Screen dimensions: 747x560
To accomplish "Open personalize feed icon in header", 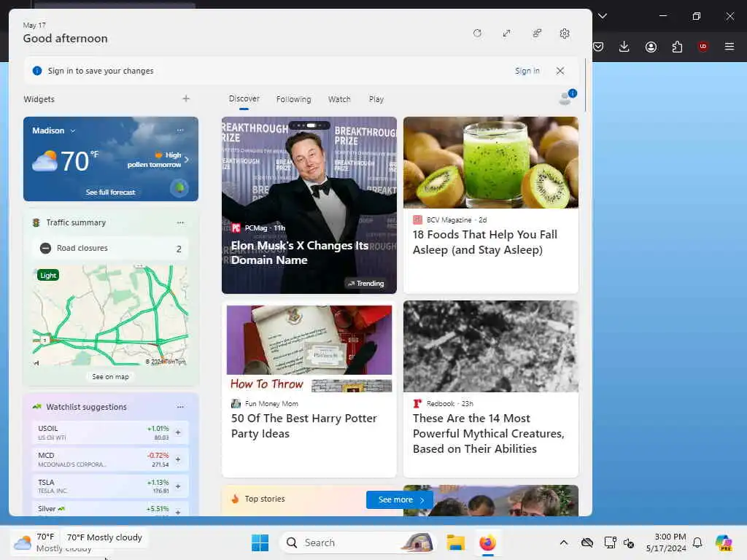I will tap(537, 34).
